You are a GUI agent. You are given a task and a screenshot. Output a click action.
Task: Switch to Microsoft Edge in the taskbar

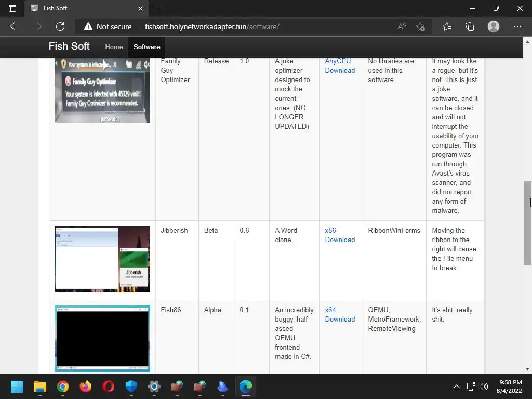tap(246, 387)
